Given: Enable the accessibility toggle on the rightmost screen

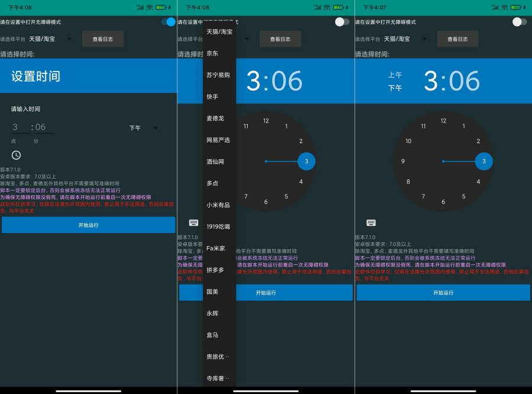Looking at the screenshot, I should (519, 22).
